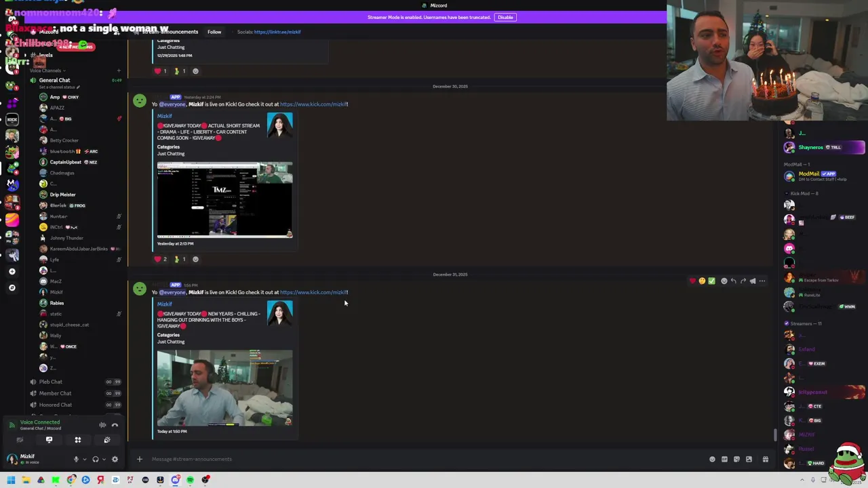Open Chrome on the taskbar
The width and height of the screenshot is (868, 488).
point(71,480)
